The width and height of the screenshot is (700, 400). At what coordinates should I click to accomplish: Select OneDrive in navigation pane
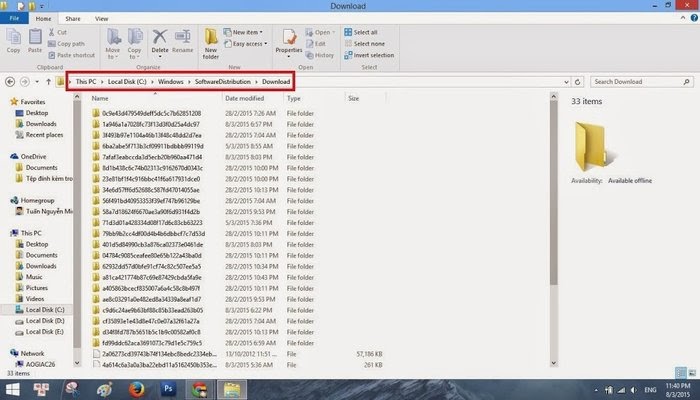click(x=28, y=156)
